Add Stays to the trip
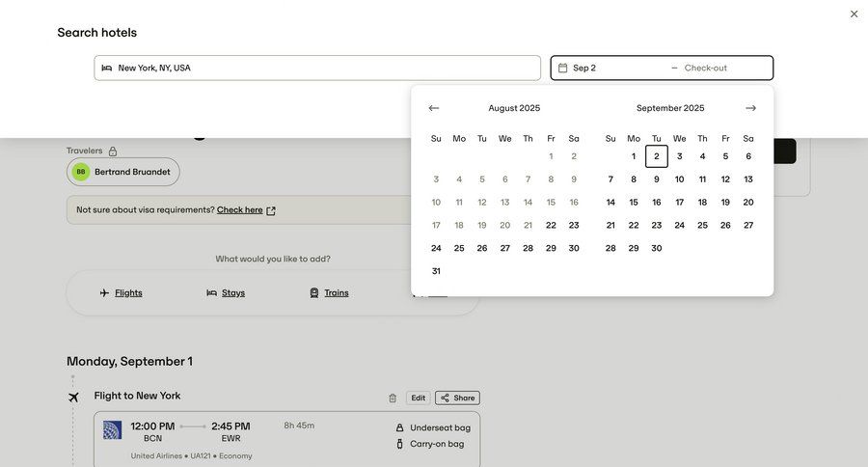Viewport: 868px width, 467px height. tap(233, 292)
